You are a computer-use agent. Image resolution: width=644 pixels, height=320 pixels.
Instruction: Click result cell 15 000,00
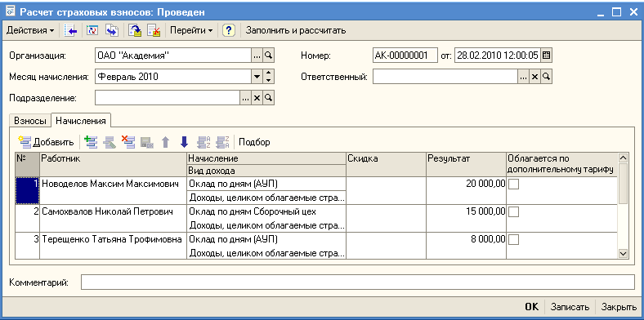pyautogui.click(x=466, y=218)
